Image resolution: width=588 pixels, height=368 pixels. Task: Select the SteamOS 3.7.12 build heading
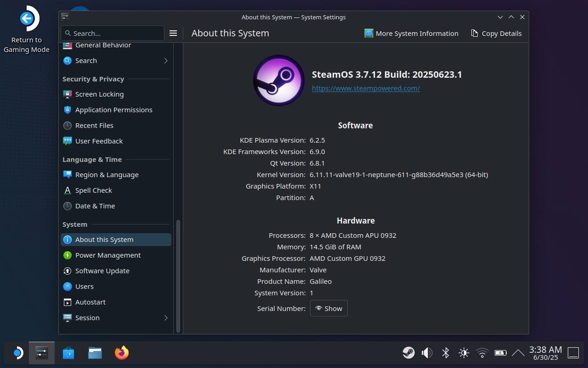coord(387,75)
